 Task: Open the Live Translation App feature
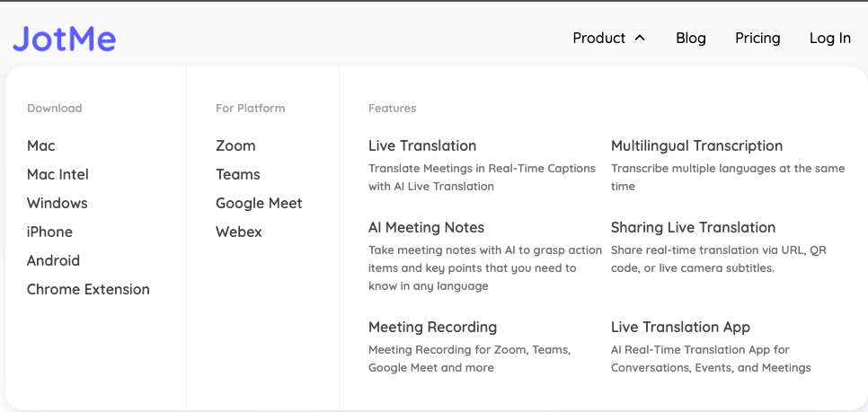[680, 327]
